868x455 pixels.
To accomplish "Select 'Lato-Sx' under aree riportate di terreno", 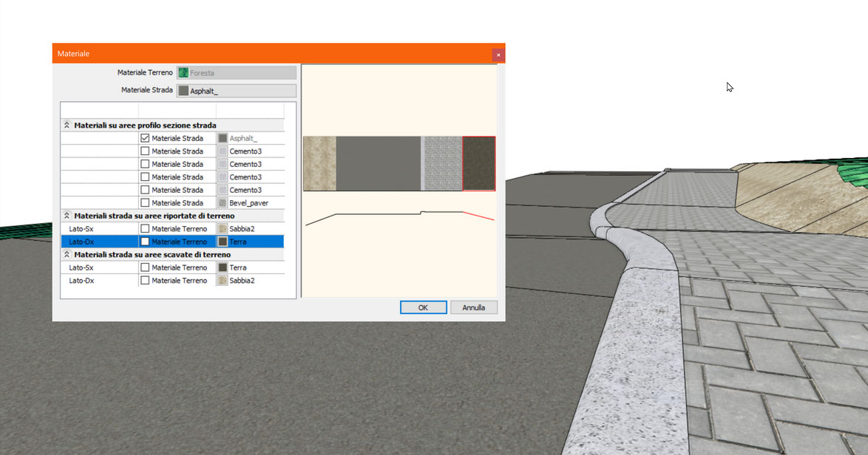I will pyautogui.click(x=81, y=228).
